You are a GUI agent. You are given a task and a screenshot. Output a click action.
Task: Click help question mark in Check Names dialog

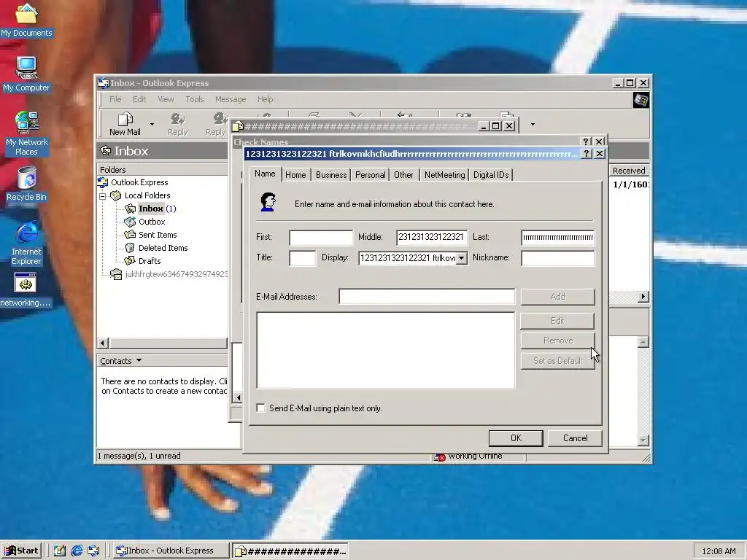pos(586,141)
